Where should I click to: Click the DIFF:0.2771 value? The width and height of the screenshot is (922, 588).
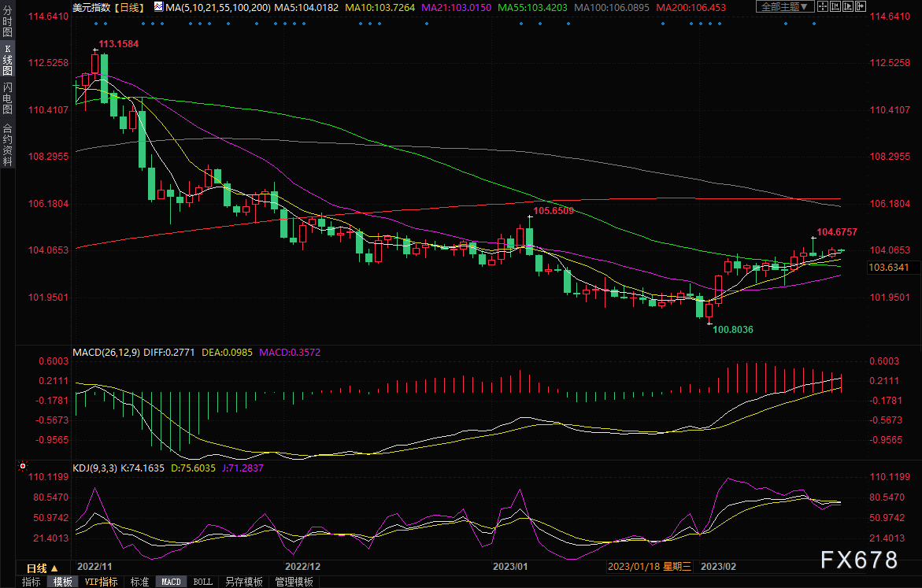click(x=168, y=352)
